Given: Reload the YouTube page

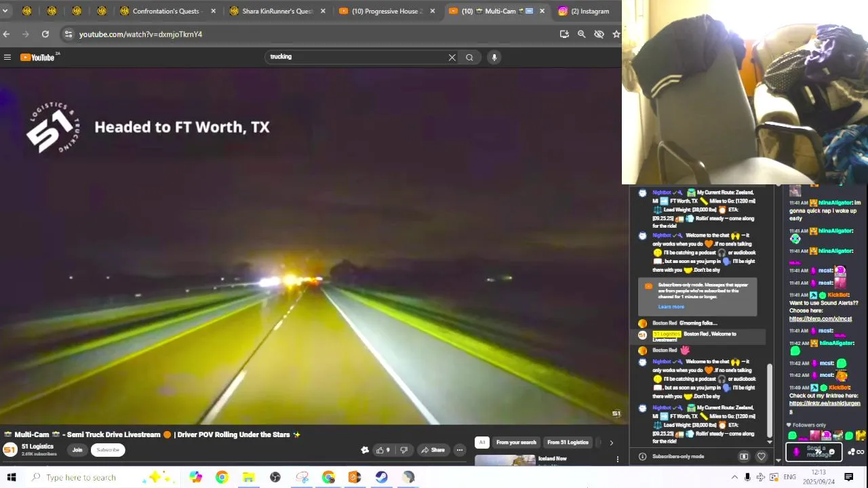Looking at the screenshot, I should (45, 34).
